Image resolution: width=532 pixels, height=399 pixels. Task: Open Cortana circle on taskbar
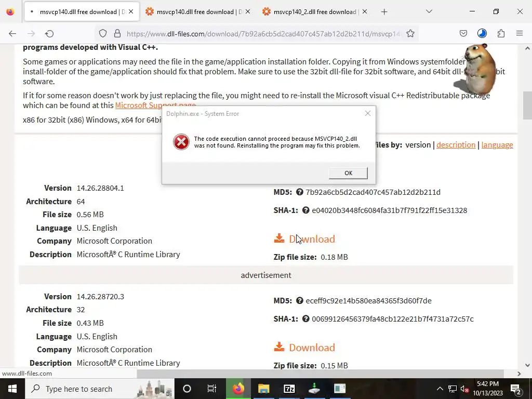(x=187, y=389)
